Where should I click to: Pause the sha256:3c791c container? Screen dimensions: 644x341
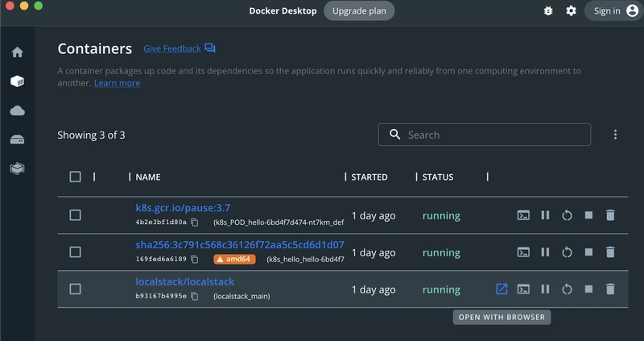click(545, 252)
